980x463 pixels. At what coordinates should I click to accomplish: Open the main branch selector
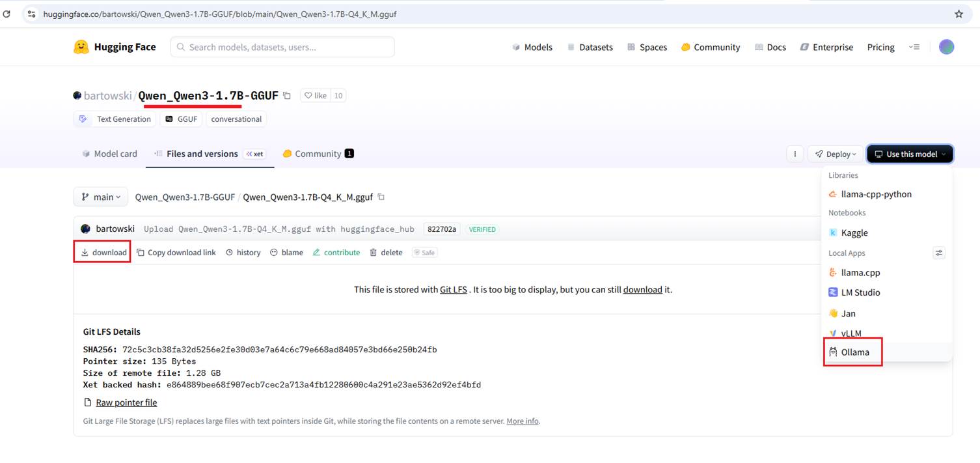coord(102,197)
